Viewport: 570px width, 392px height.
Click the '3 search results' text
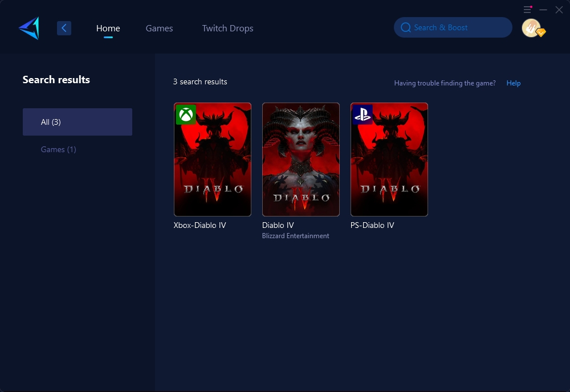(200, 81)
